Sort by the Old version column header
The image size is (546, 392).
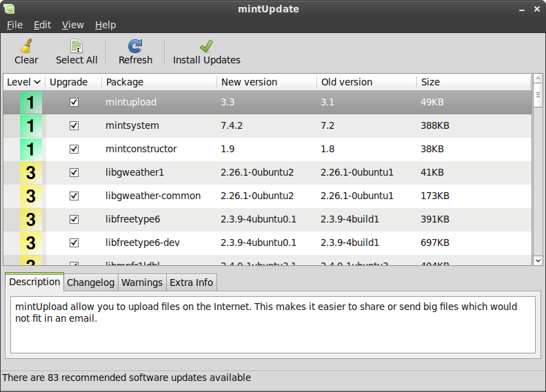tap(367, 82)
